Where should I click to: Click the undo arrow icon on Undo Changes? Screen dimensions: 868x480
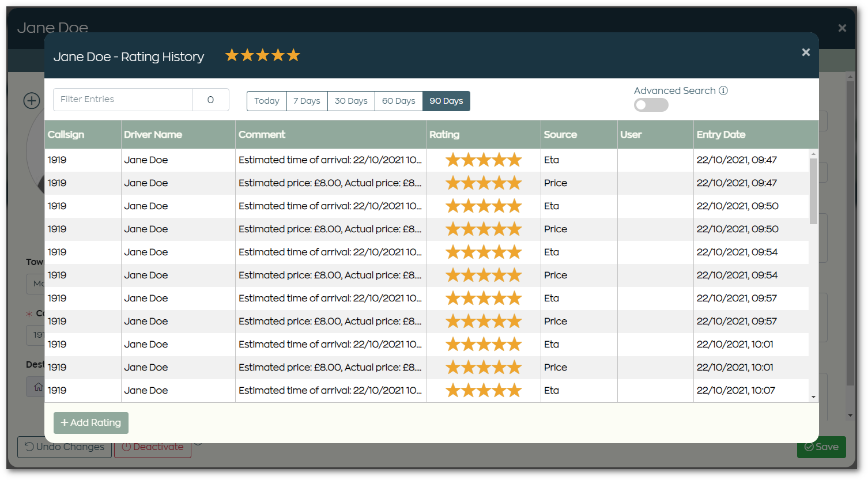tap(29, 447)
